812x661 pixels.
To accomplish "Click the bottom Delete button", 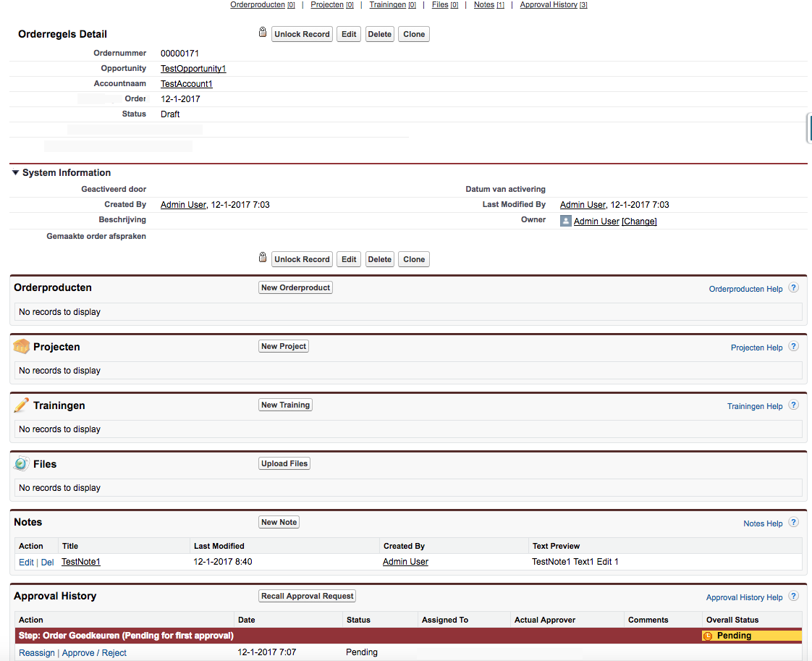I will tap(380, 259).
